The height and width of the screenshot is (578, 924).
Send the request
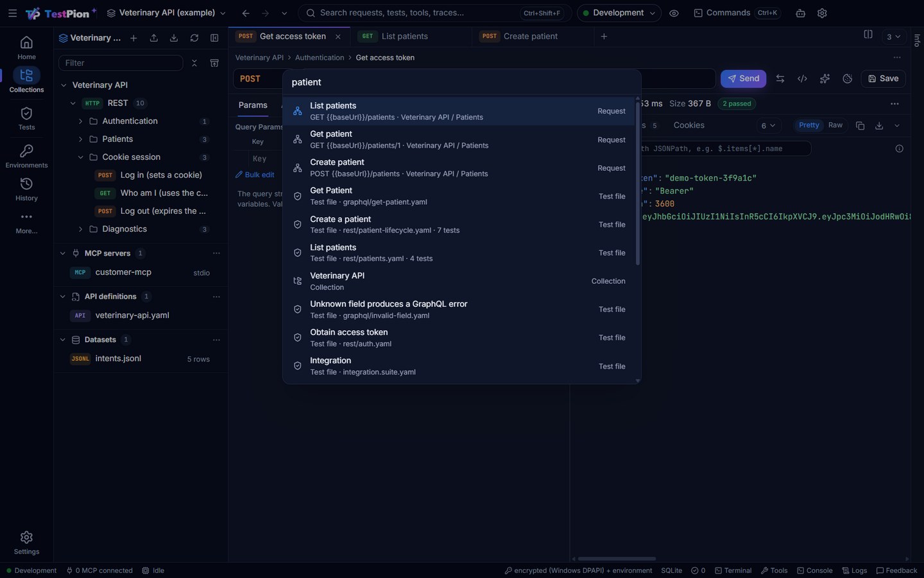click(743, 78)
